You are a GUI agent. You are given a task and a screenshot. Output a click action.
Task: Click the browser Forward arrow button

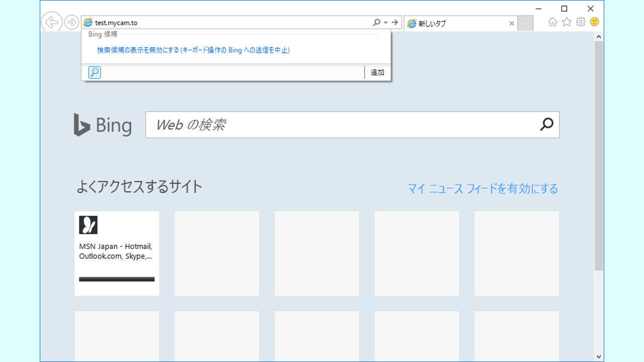71,22
